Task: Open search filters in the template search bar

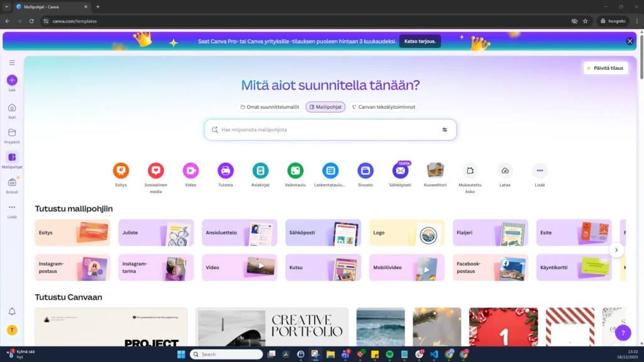Action: pos(445,129)
